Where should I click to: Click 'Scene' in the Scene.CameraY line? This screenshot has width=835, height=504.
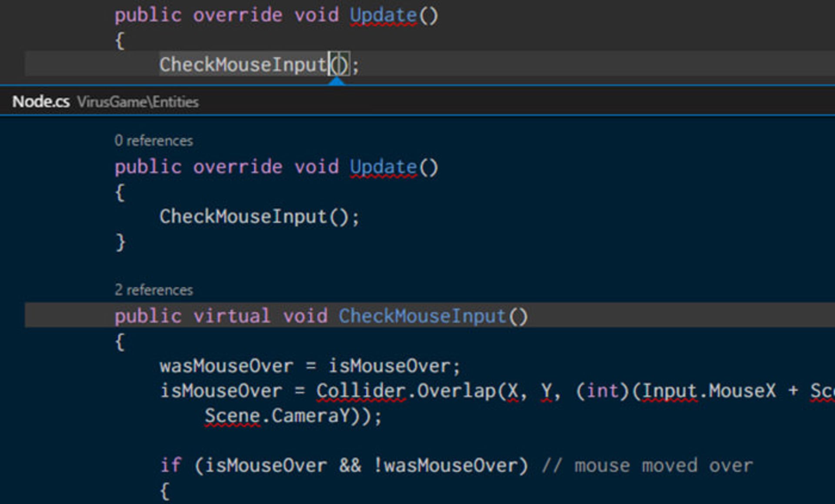(x=232, y=416)
